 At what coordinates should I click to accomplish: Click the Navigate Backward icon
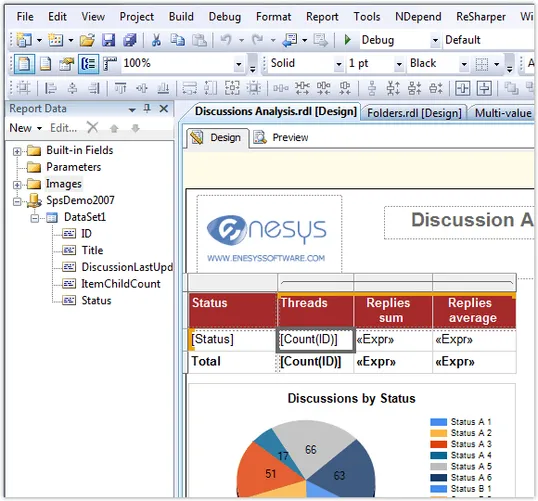[x=290, y=40]
